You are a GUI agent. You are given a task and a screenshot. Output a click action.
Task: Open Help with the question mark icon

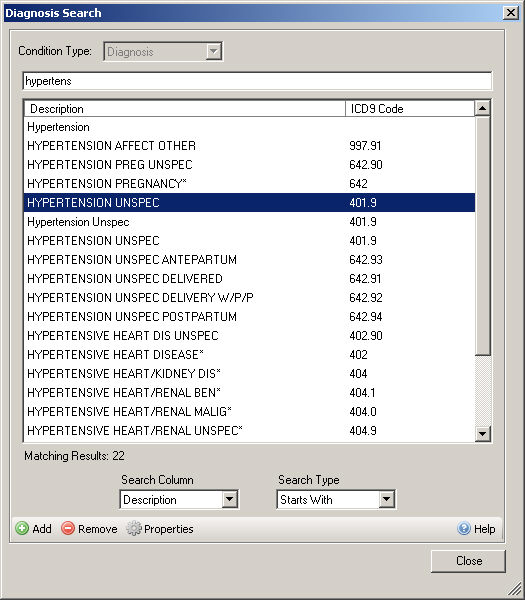464,528
